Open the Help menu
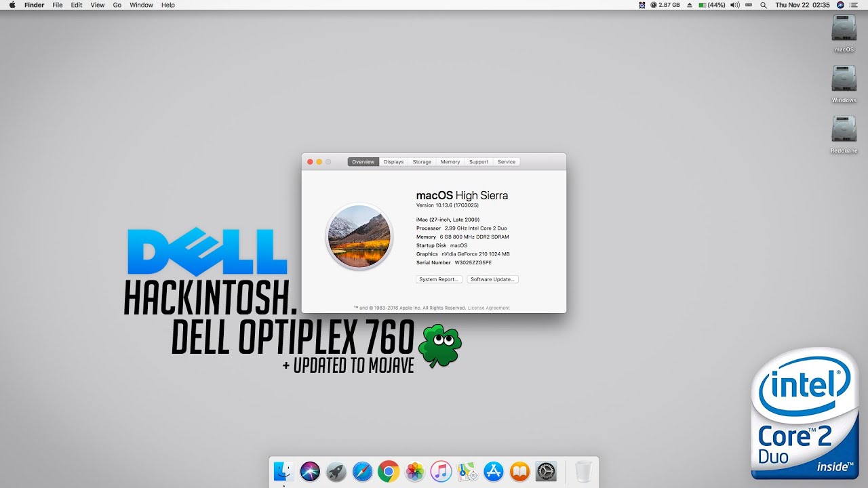The image size is (868, 488). point(168,5)
